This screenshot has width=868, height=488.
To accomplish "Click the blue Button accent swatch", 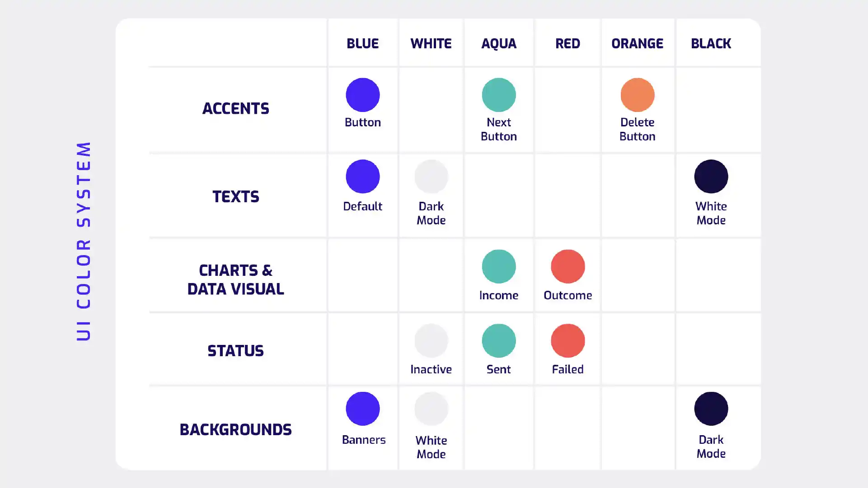I will point(362,95).
